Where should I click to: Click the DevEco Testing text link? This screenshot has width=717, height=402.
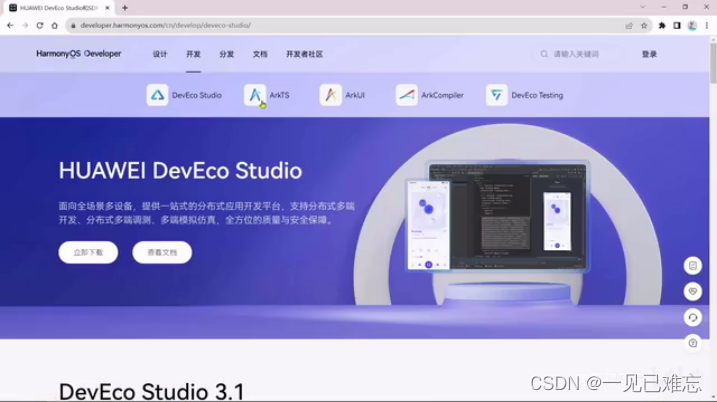point(537,95)
